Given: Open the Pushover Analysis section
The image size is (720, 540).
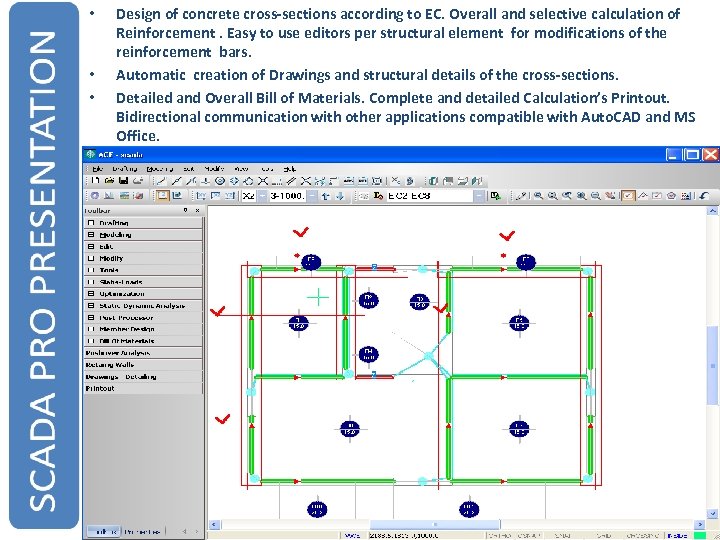Looking at the screenshot, I should 143,353.
